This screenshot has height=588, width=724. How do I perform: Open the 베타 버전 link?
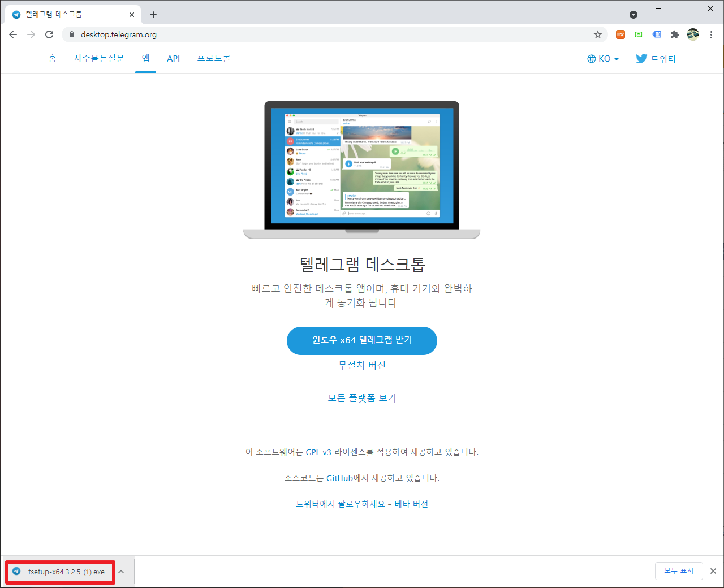coord(411,504)
